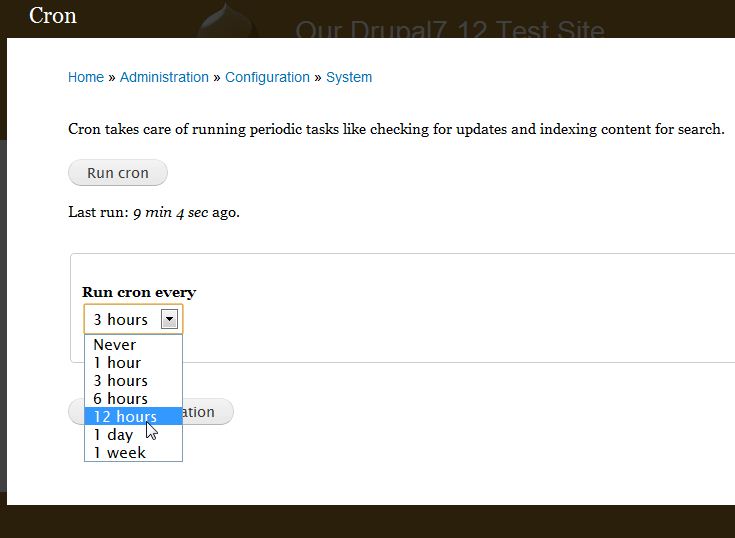Open the Administration breadcrumb link
This screenshot has height=538, width=735.
(x=164, y=77)
